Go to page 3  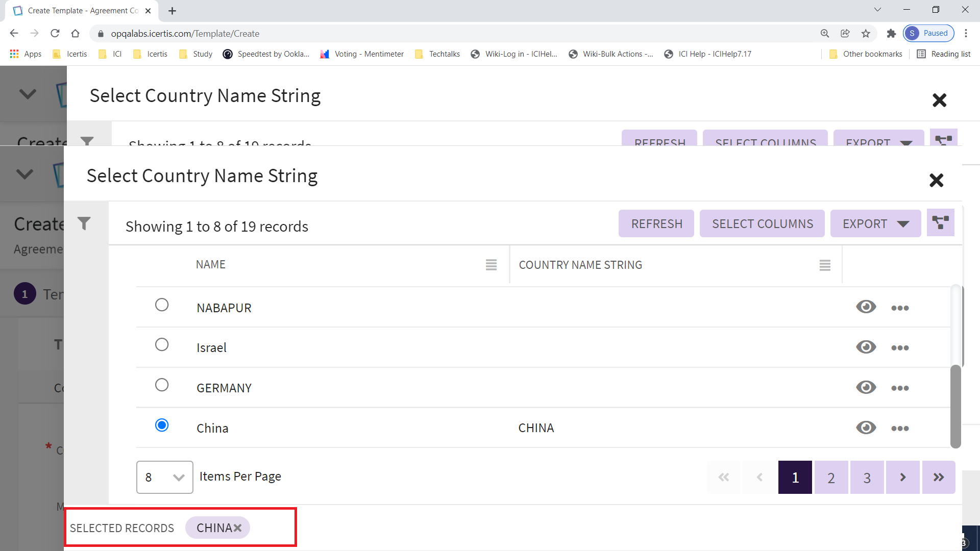(x=867, y=477)
